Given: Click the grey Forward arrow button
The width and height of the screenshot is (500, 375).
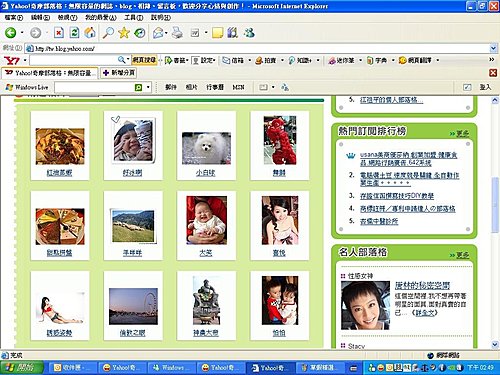Looking at the screenshot, I should [x=35, y=33].
